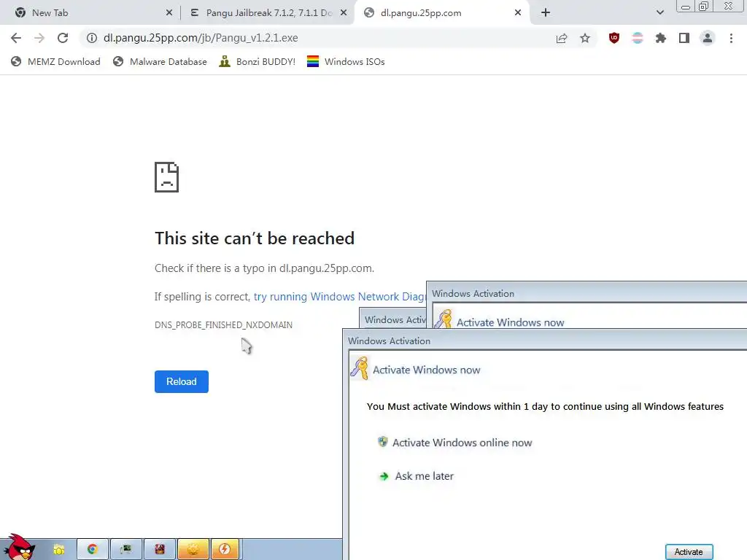Open uBlock Origin extension icon
This screenshot has width=747, height=560.
pos(614,38)
